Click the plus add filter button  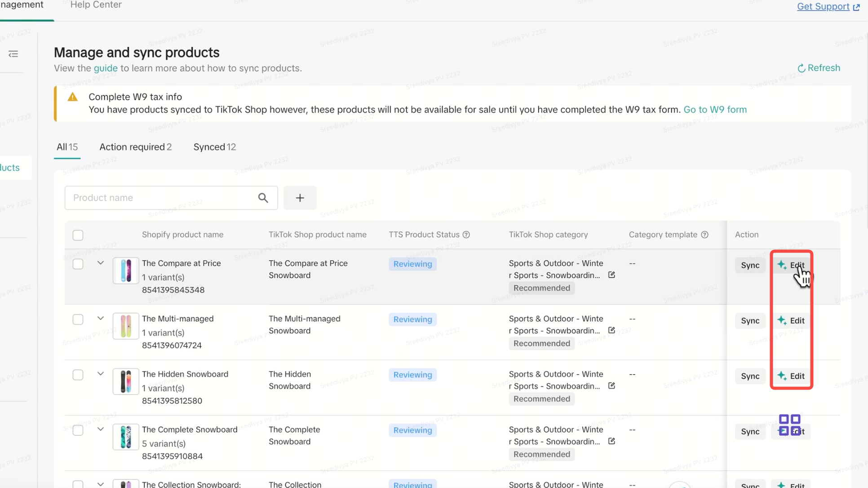(300, 198)
